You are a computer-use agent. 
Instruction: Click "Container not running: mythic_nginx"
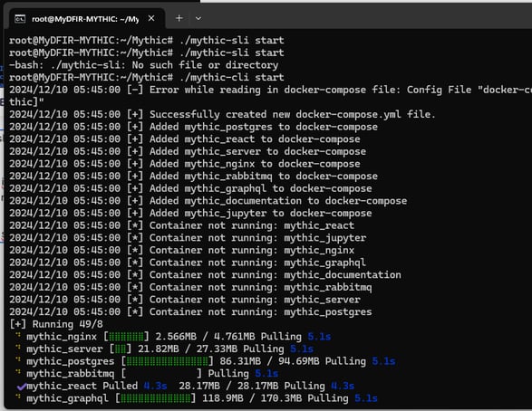[x=252, y=251]
